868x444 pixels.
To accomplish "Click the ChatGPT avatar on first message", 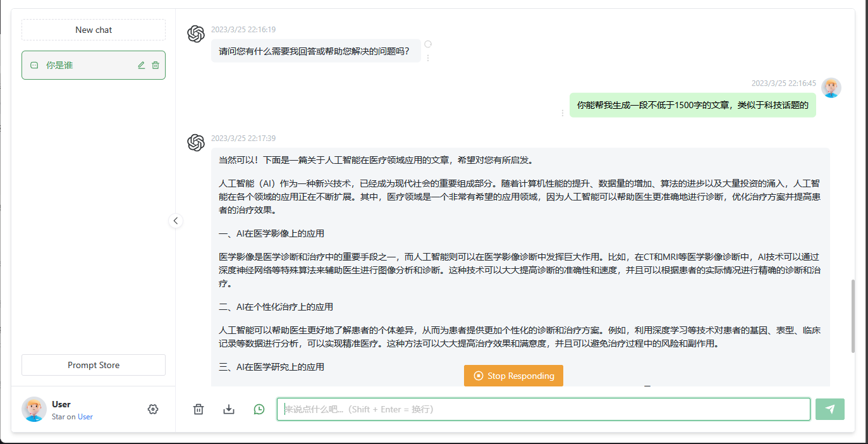I will [x=196, y=34].
